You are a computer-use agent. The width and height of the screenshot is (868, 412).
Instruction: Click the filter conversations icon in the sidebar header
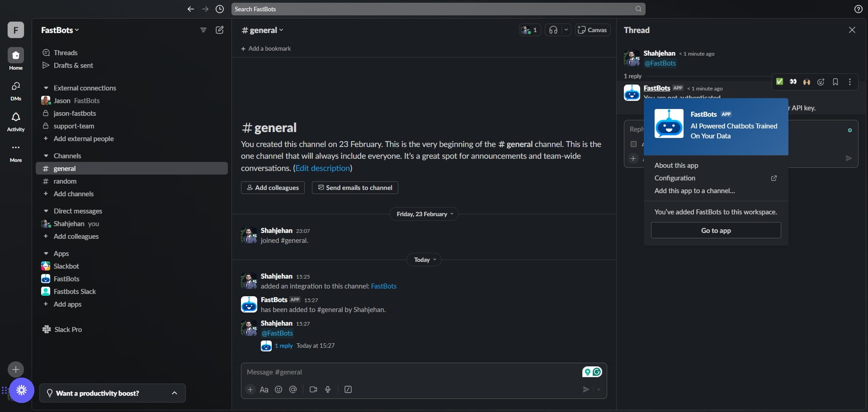point(203,30)
